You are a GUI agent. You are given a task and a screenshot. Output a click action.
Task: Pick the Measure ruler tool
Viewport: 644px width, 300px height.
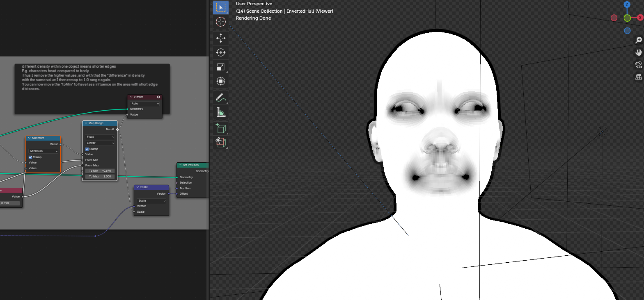tap(221, 112)
